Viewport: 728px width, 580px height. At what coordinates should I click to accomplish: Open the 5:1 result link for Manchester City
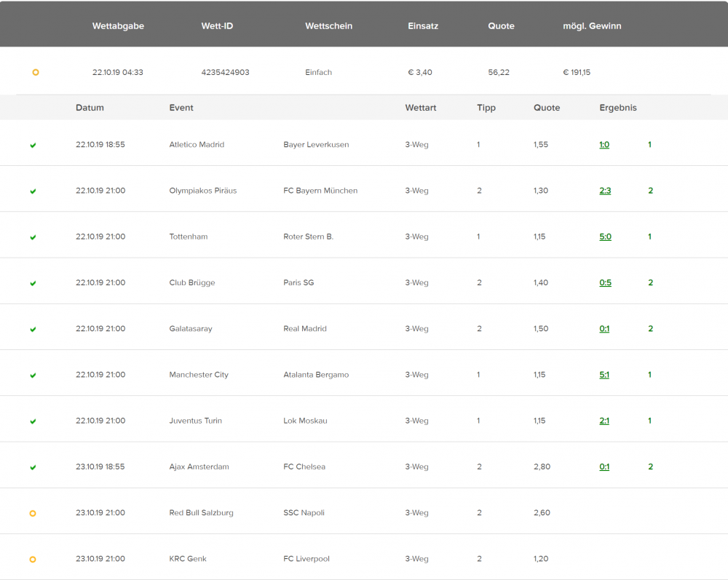coord(604,375)
